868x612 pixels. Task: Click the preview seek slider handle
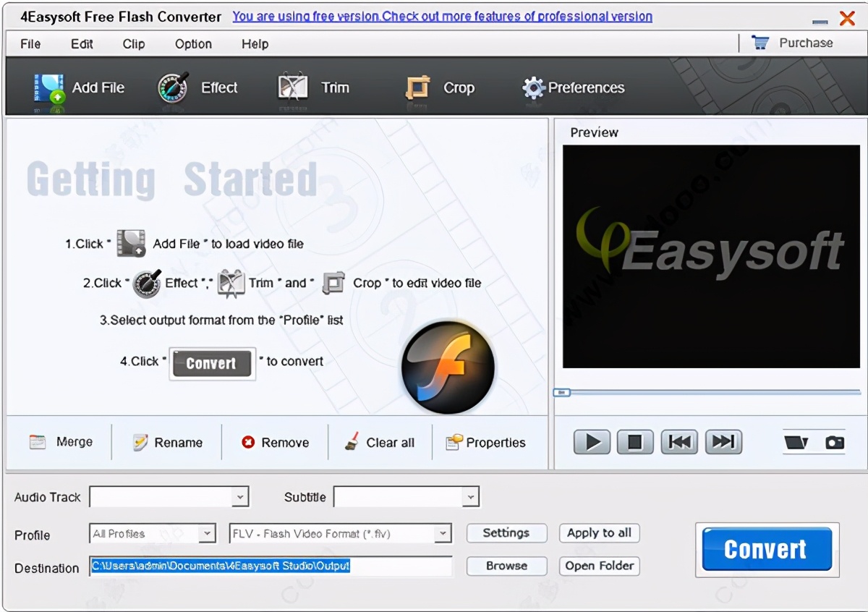(562, 392)
